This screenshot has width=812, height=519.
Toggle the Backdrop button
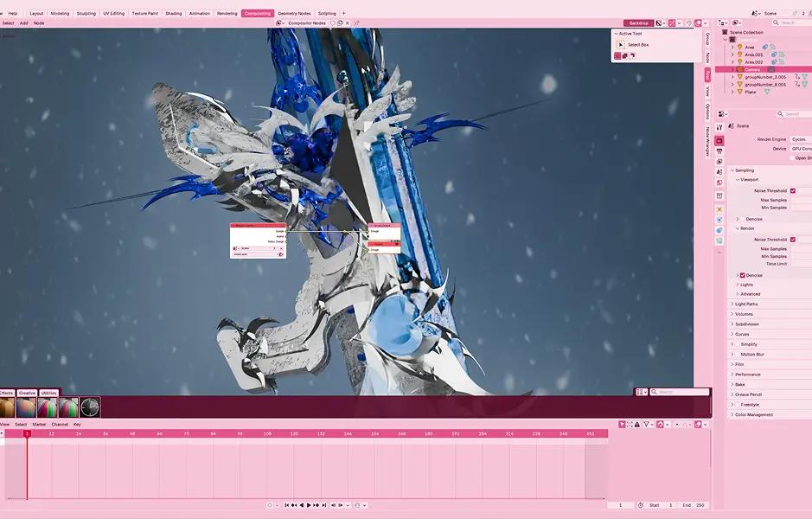(x=638, y=23)
